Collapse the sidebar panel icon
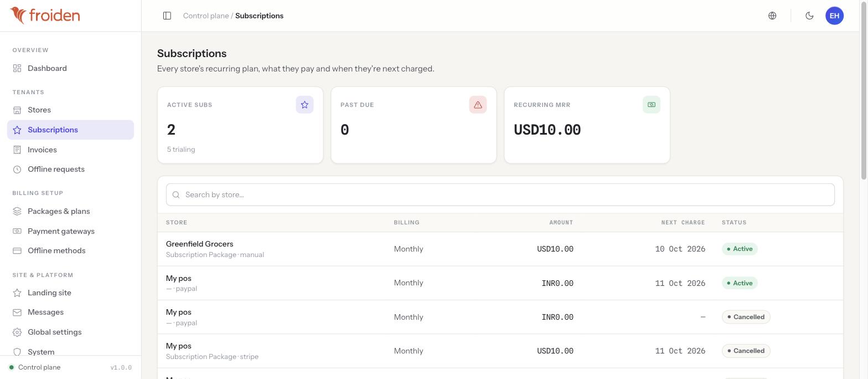868x379 pixels. click(167, 16)
